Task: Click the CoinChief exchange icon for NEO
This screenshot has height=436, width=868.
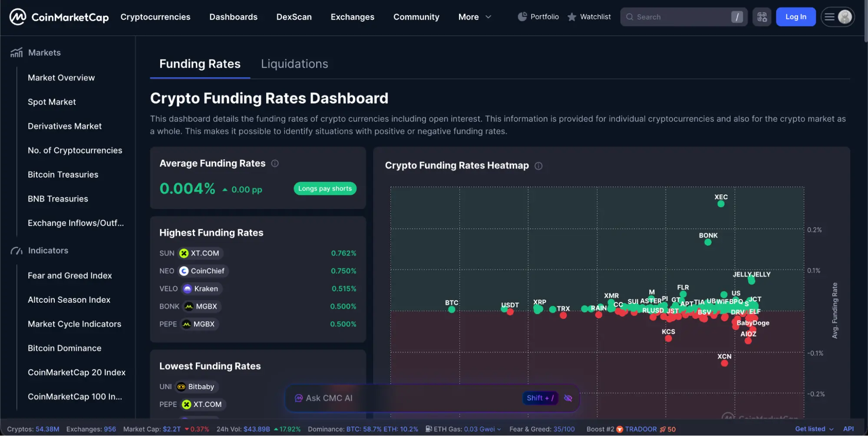Action: coord(184,271)
